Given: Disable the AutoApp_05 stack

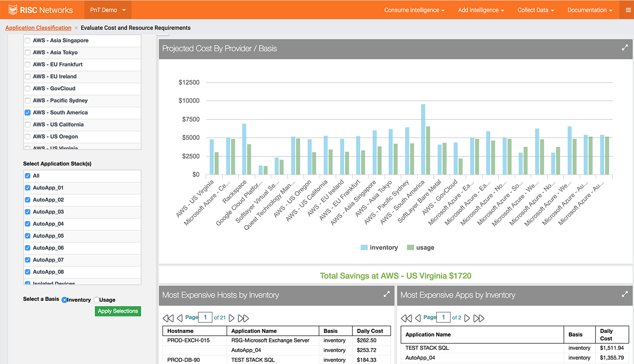Looking at the screenshot, I should click(28, 236).
